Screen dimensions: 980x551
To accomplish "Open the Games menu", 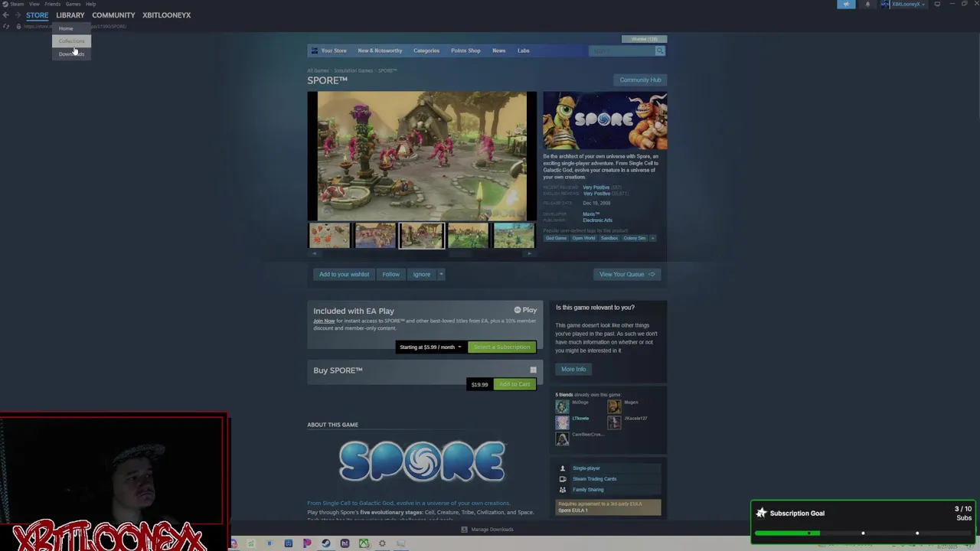I will (73, 4).
